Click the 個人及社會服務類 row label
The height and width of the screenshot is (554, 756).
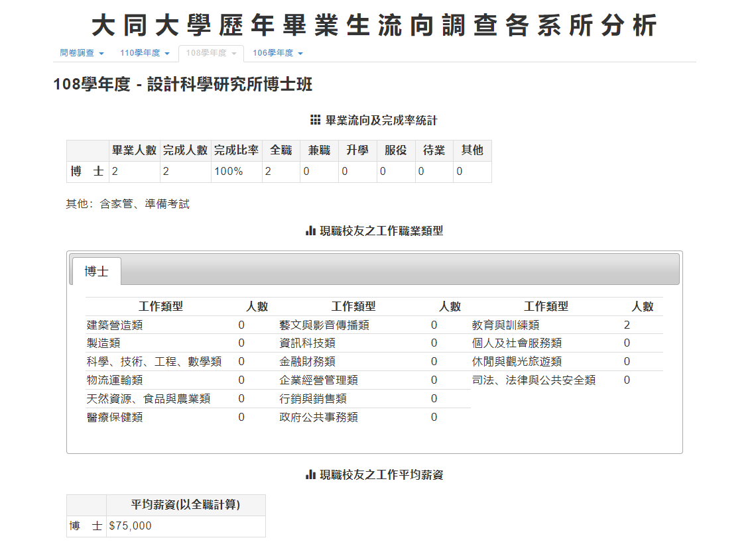point(517,343)
